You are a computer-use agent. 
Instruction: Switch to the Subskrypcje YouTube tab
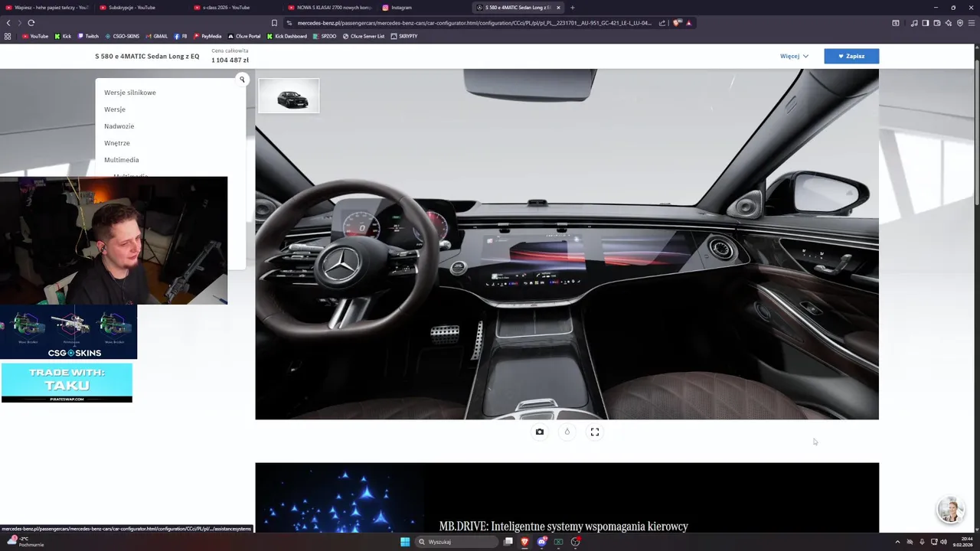coord(141,8)
